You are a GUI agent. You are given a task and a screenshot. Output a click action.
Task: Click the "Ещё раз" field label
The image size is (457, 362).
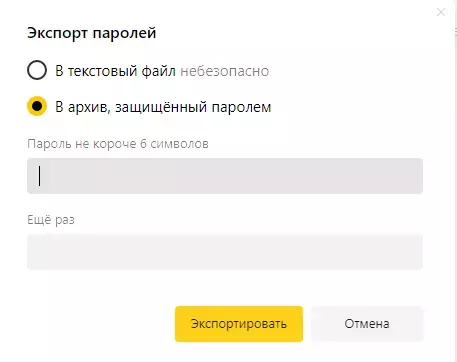(x=51, y=220)
